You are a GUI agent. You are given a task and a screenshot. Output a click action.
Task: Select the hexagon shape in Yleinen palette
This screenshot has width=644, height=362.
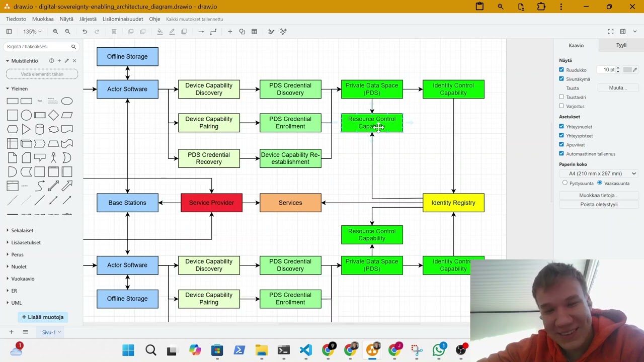click(13, 129)
